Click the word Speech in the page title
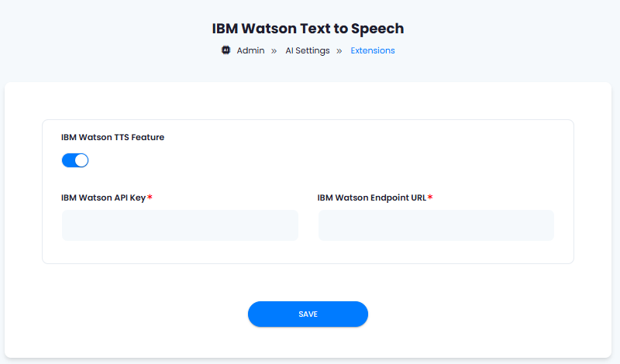Screen dimensions: 620x364 [377, 29]
